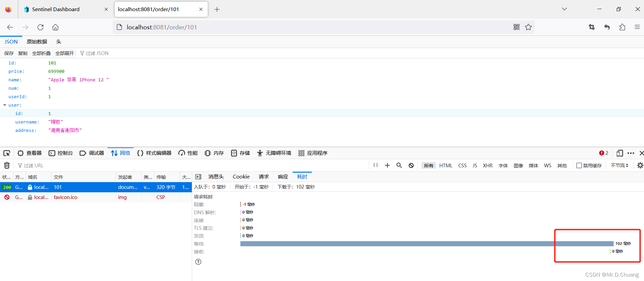The image size is (644, 281).
Task: Open devtools more options ellipsis
Action: click(631, 153)
